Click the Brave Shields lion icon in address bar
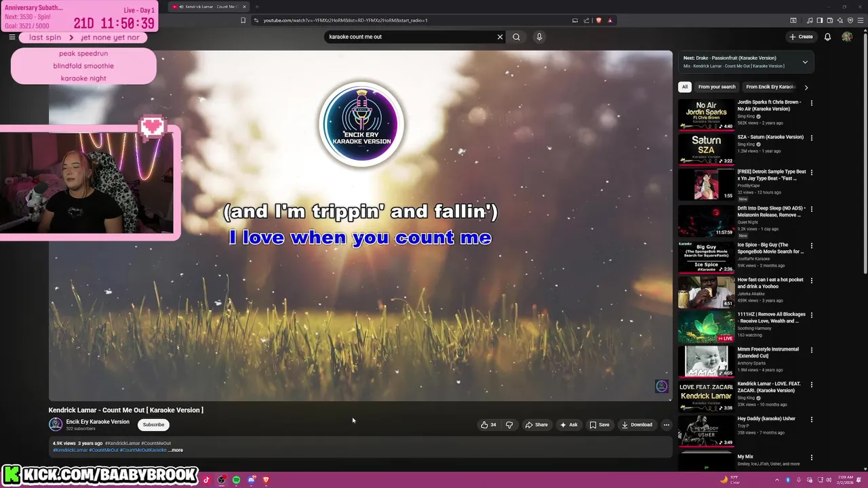 click(599, 20)
